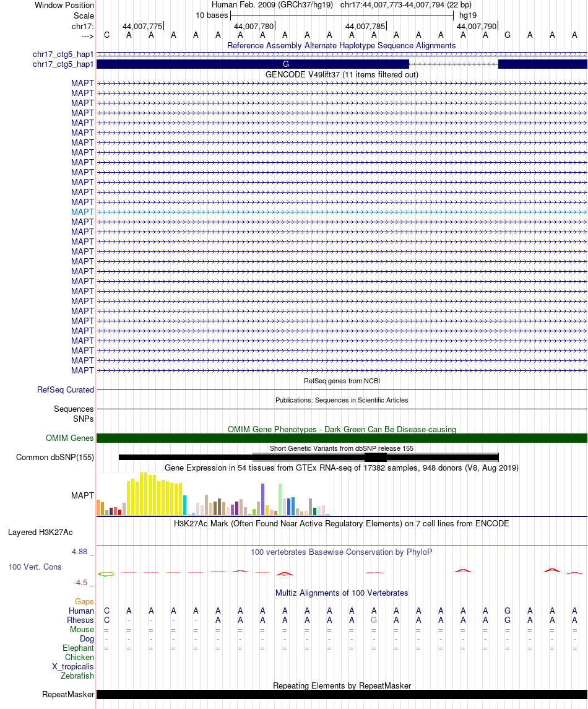Open RefSeq genes from NCBI track title
The height and width of the screenshot is (709, 588).
point(342,381)
